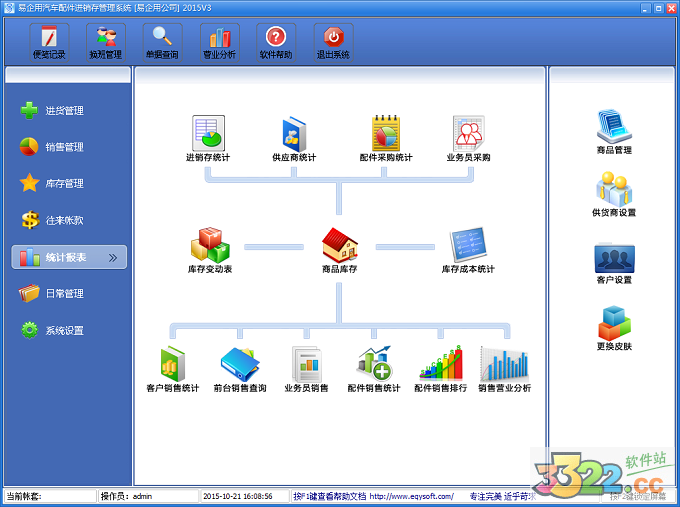Viewport: 680px width, 507px height.
Task: Open 业务员销售 salesperson sales report
Action: click(306, 369)
